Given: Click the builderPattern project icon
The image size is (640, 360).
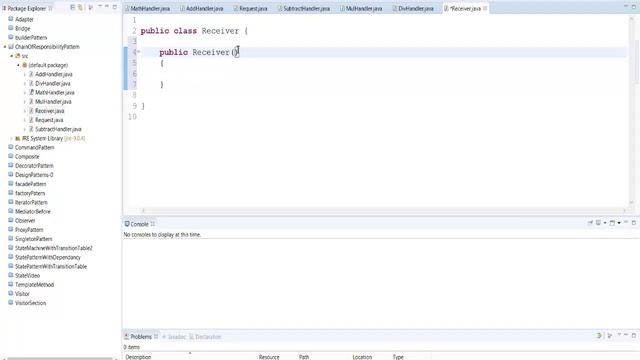Looking at the screenshot, I should click(11, 37).
